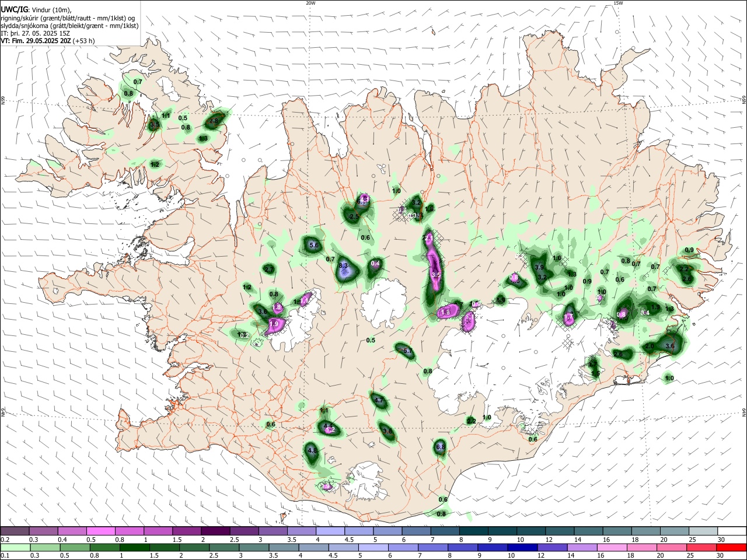This screenshot has height=560, width=747.
Task: Select the 5.6 precipitation value on the map
Action: point(314,246)
